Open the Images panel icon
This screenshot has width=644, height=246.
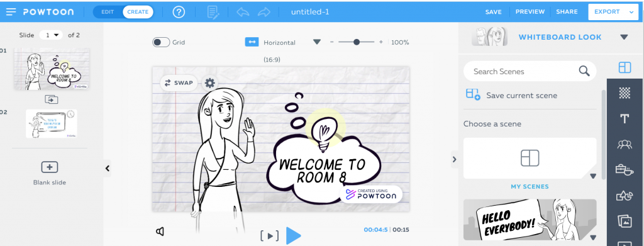[625, 221]
